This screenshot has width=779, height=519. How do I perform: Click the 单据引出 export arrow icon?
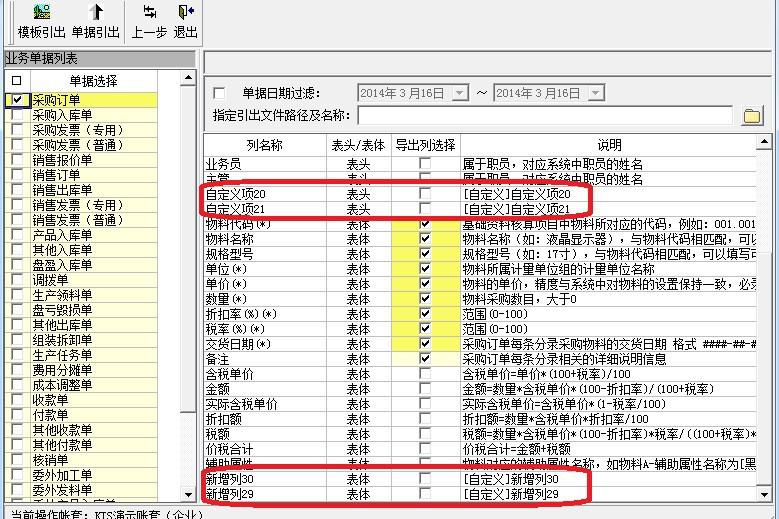point(96,12)
